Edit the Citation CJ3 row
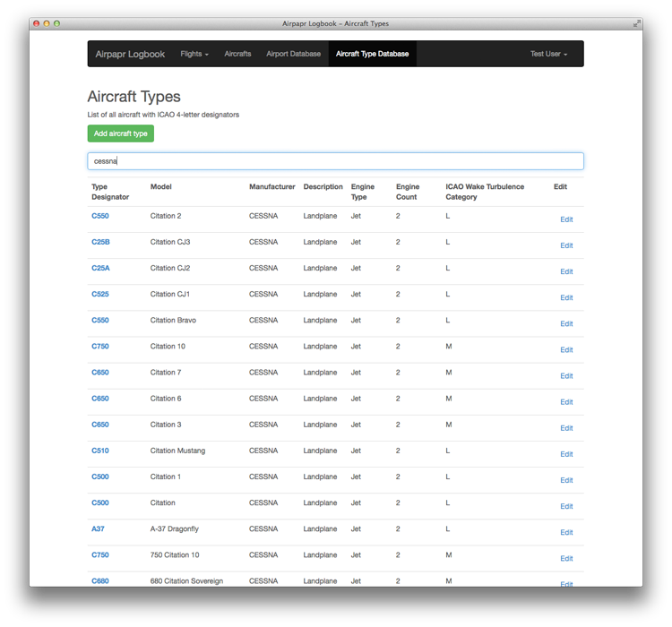Screen dimensions: 672x627 566,245
